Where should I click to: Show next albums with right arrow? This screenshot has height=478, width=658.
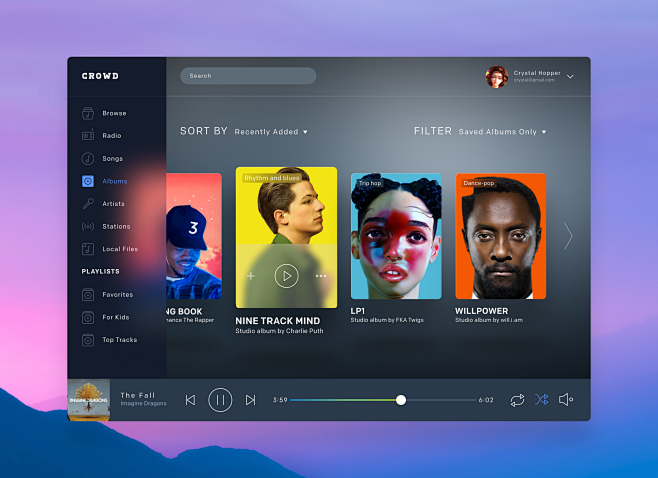click(568, 236)
